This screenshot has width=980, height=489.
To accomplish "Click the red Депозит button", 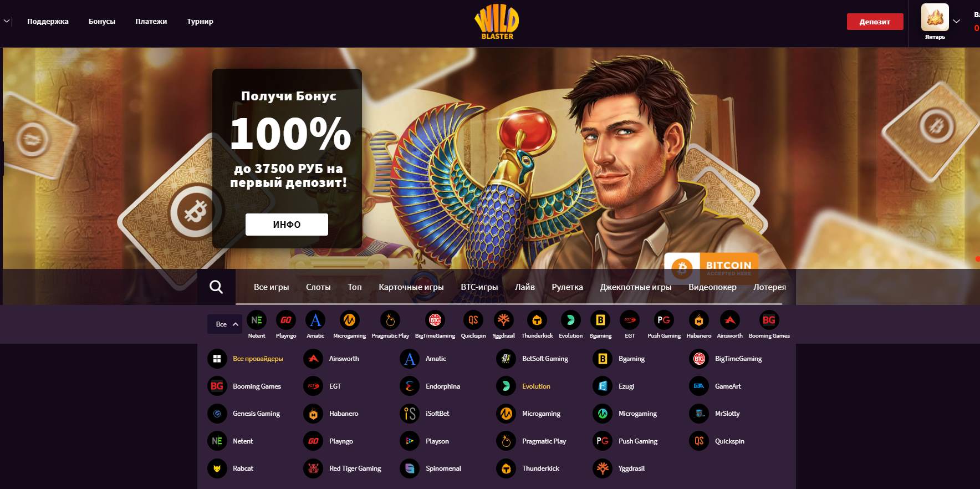I will 875,22.
